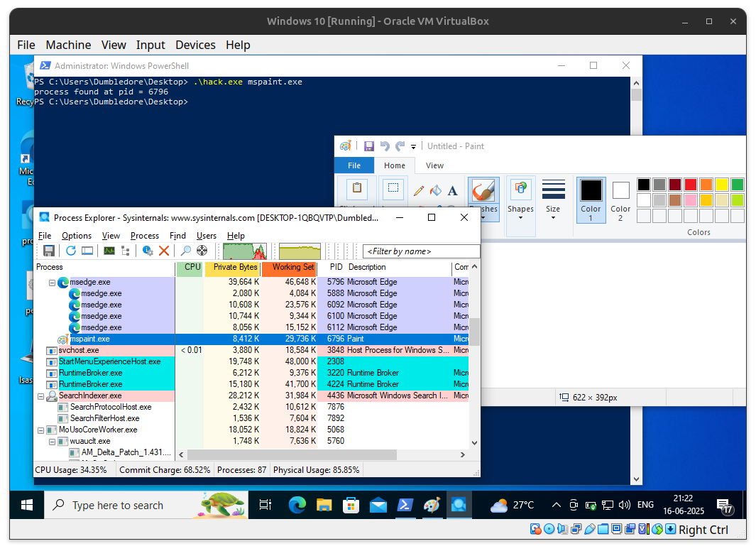Open Customize Quick Access Toolbar dropdown in Paint
The image size is (756, 551).
413,146
